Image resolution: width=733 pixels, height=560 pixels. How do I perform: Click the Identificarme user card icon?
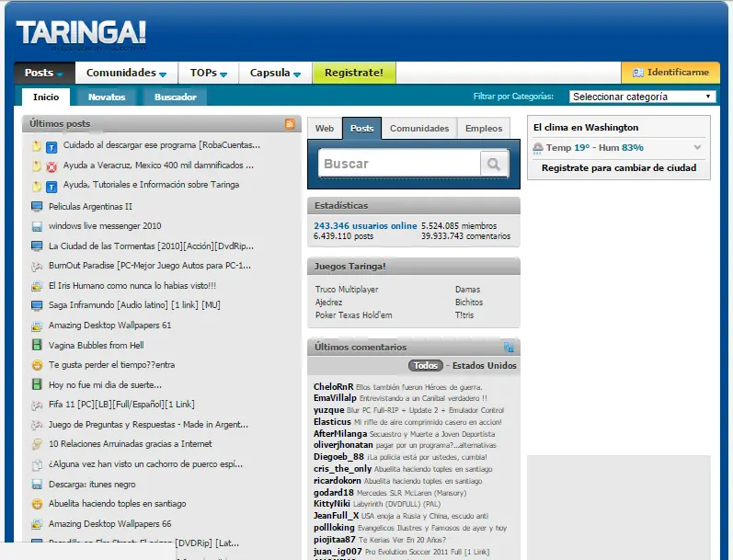(x=637, y=73)
